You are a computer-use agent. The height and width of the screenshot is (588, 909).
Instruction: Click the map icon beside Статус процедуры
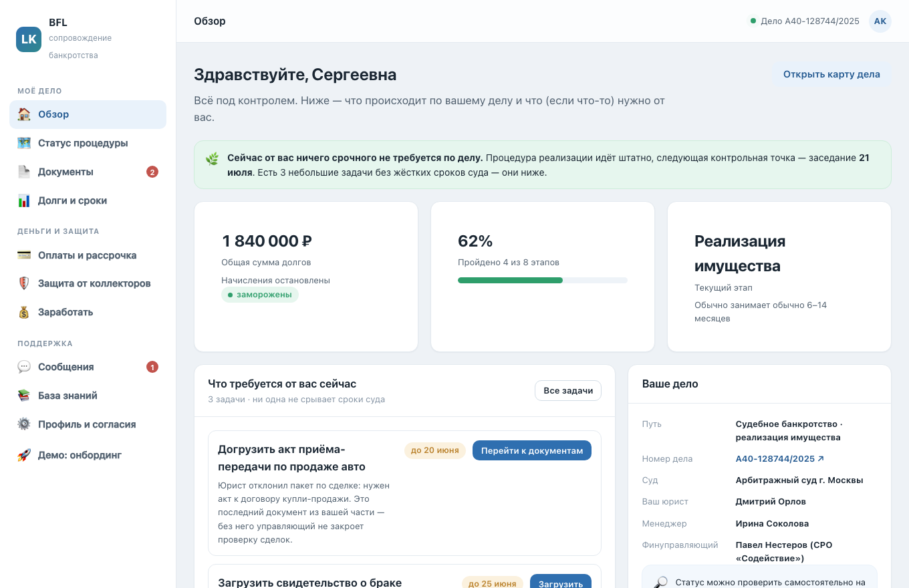pyautogui.click(x=24, y=143)
